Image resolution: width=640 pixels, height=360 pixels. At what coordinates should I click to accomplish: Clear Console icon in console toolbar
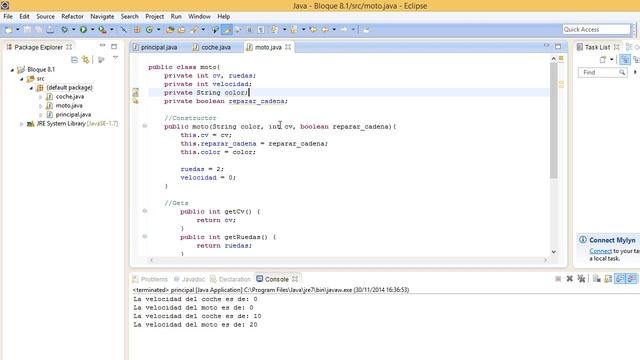coord(597,279)
